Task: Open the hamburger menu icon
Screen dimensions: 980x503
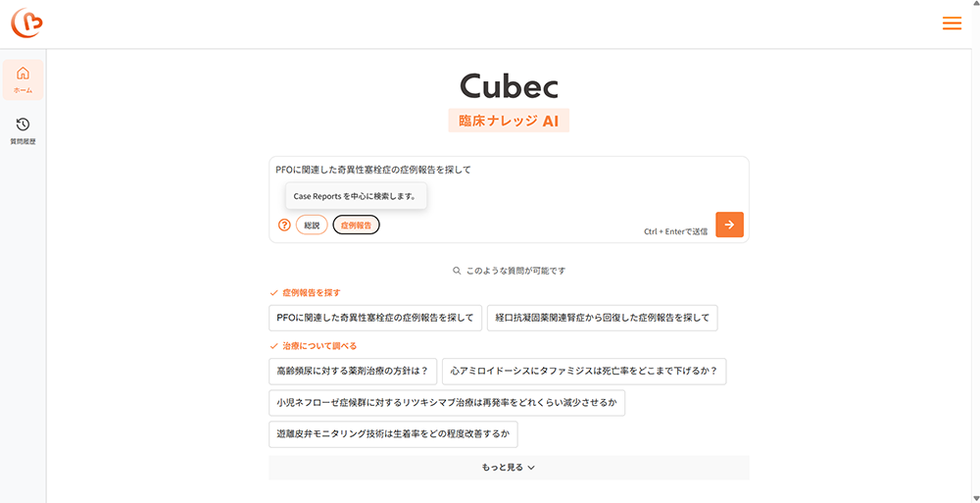Action: [951, 24]
